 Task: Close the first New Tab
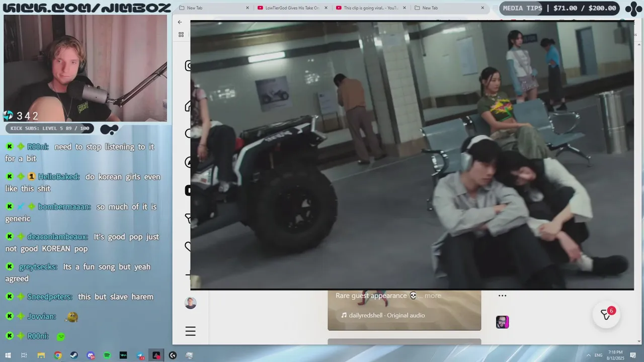[x=248, y=8]
